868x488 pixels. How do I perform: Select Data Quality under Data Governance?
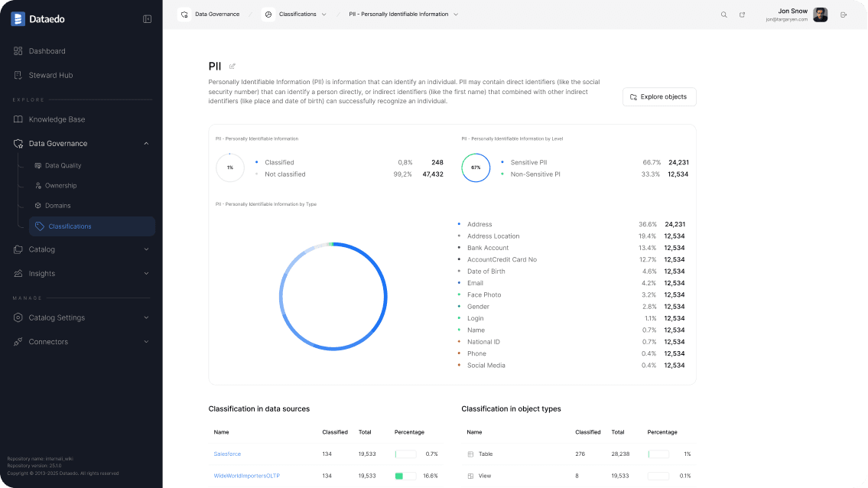(64, 165)
